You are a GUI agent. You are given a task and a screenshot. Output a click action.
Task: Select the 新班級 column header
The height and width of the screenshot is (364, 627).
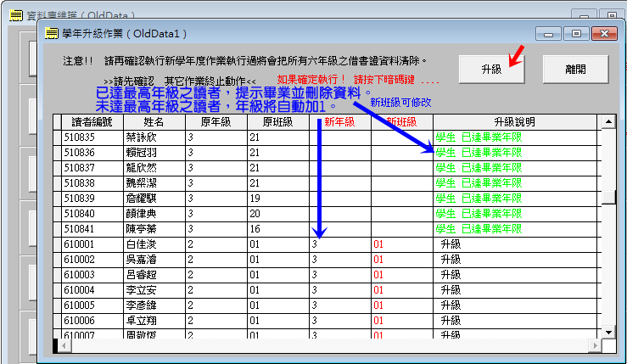[402, 122]
